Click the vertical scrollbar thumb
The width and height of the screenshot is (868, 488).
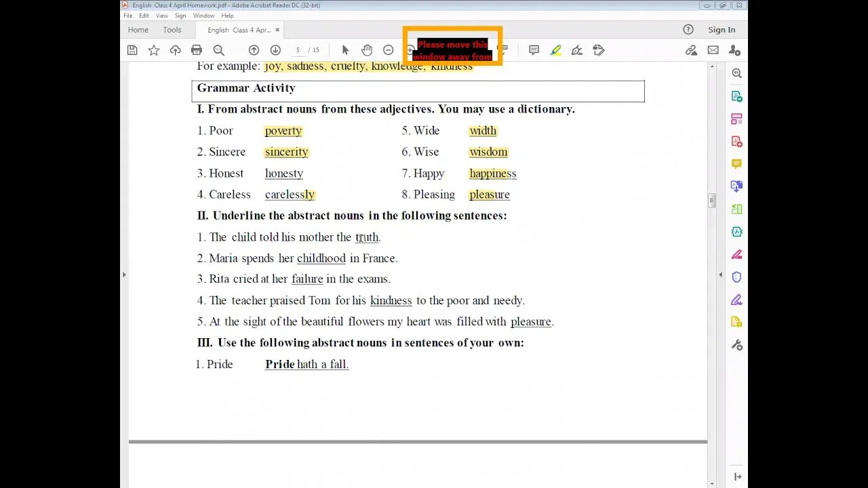point(711,201)
